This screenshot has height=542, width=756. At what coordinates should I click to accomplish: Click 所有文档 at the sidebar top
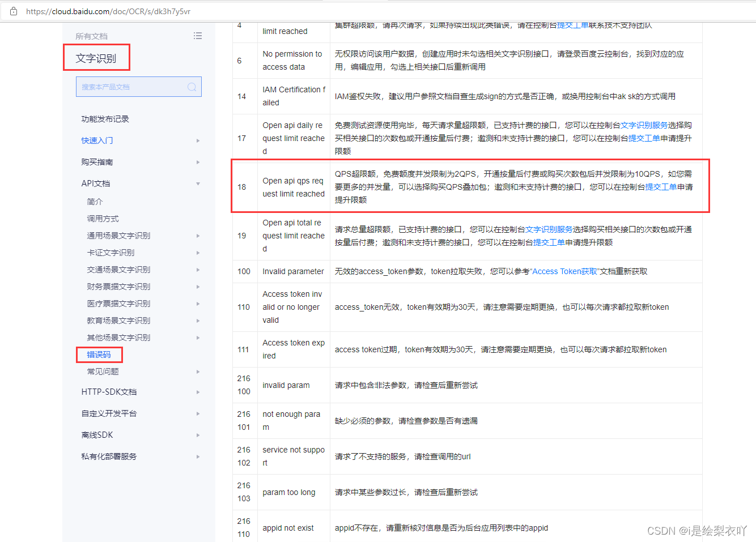91,36
